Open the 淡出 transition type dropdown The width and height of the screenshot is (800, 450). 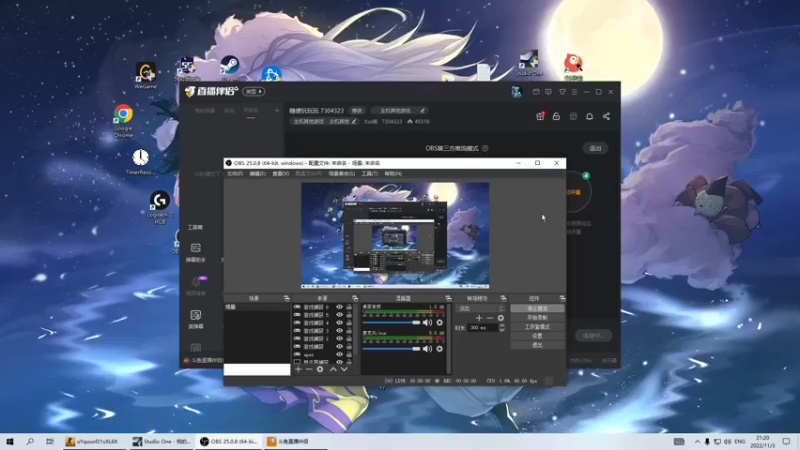[481, 308]
